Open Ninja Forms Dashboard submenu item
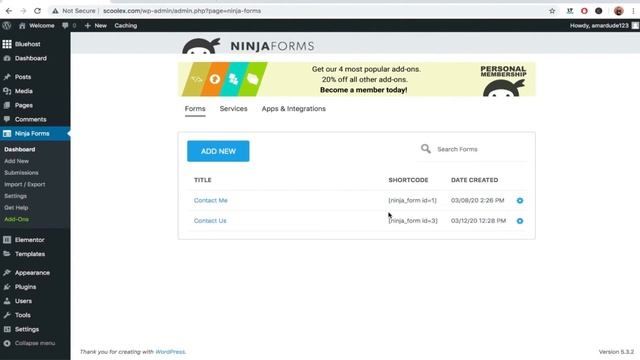Image resolution: width=640 pixels, height=360 pixels. 20,149
